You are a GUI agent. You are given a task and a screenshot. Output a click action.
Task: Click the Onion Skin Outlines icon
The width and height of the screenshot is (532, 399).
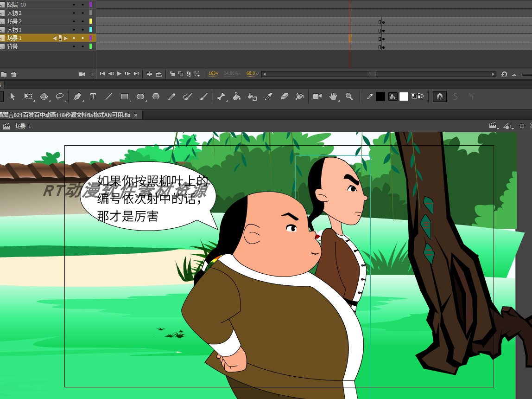click(x=181, y=74)
